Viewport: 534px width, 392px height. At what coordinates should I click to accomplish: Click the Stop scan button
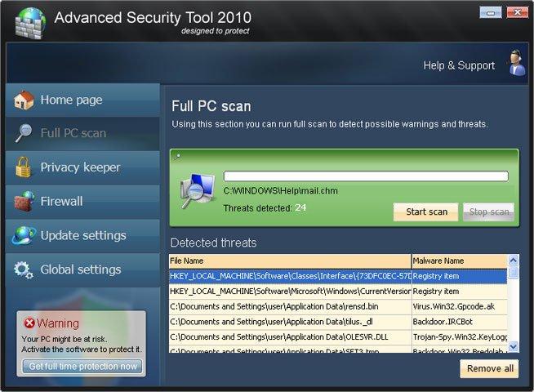click(489, 212)
